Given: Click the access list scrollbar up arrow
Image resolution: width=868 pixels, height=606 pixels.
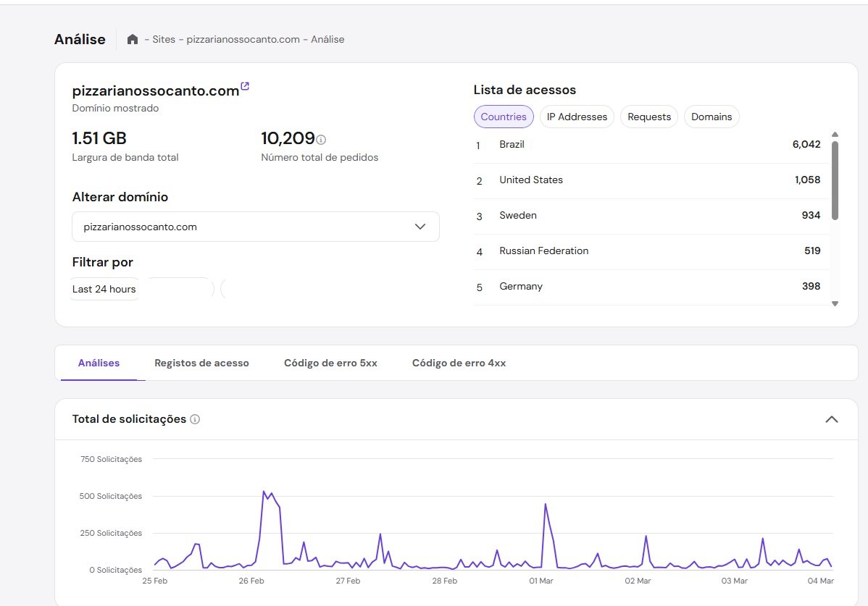Looking at the screenshot, I should coord(835,134).
